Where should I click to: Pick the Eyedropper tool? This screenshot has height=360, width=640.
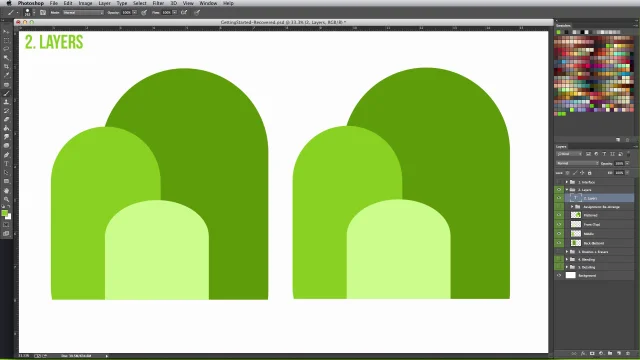tap(6, 76)
